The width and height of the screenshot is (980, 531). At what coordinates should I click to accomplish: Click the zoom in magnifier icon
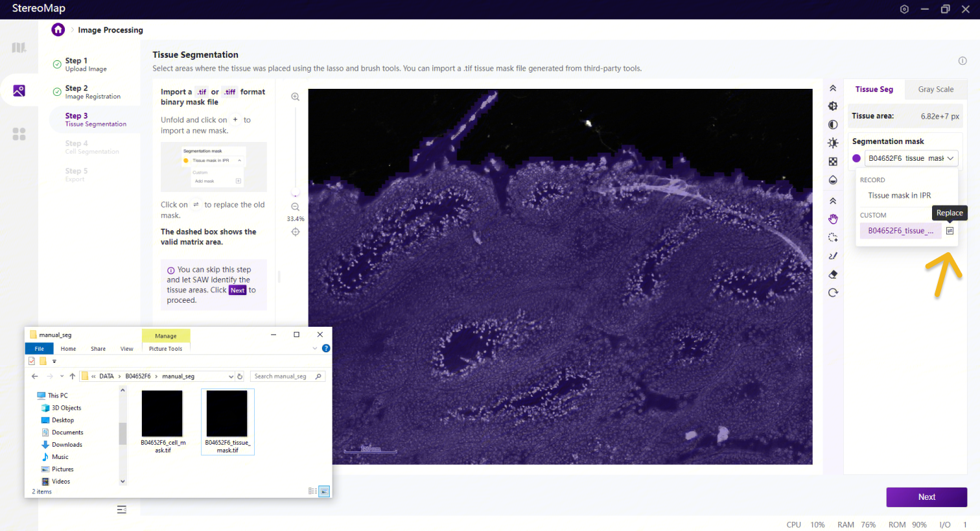[x=295, y=97]
